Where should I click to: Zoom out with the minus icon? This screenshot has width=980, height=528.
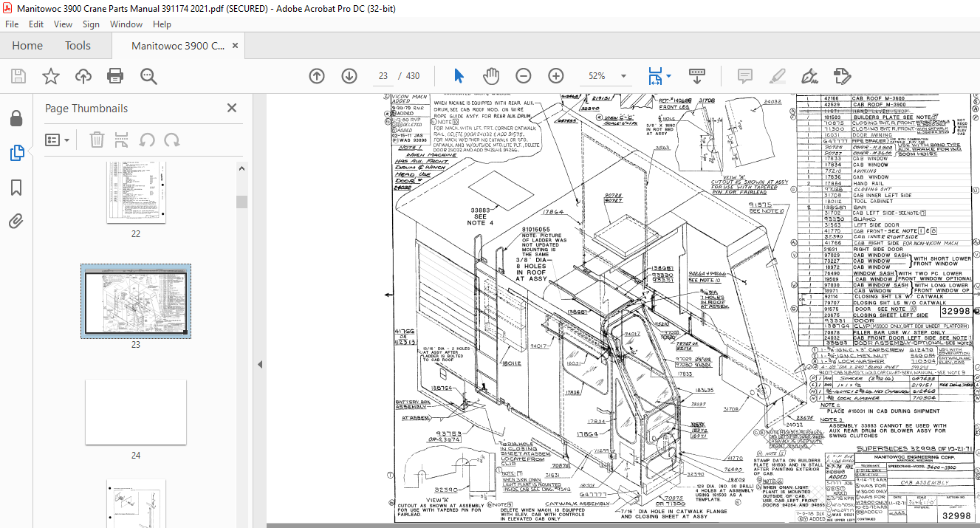[x=524, y=76]
